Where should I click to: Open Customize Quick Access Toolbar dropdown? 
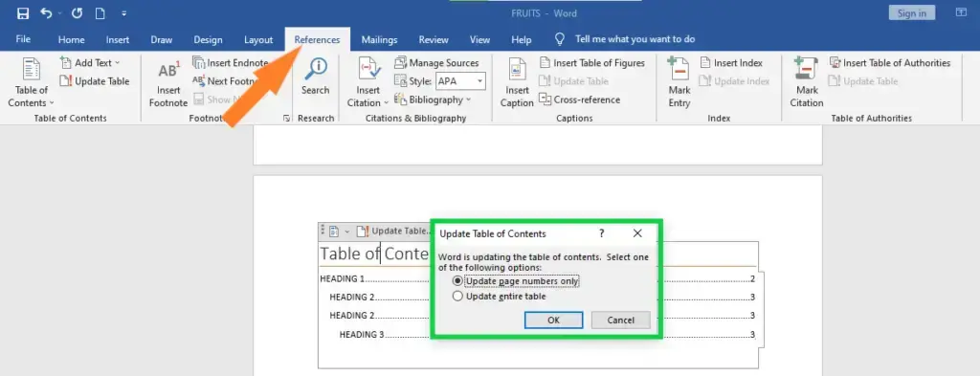[123, 13]
